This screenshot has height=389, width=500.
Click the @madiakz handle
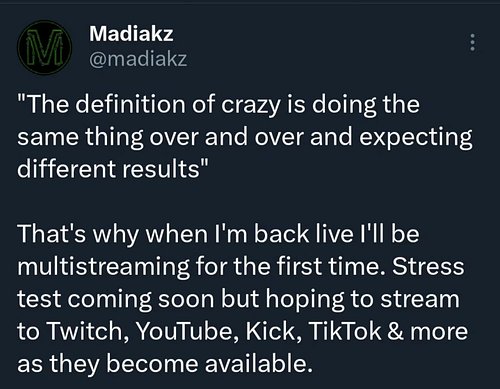(x=138, y=59)
